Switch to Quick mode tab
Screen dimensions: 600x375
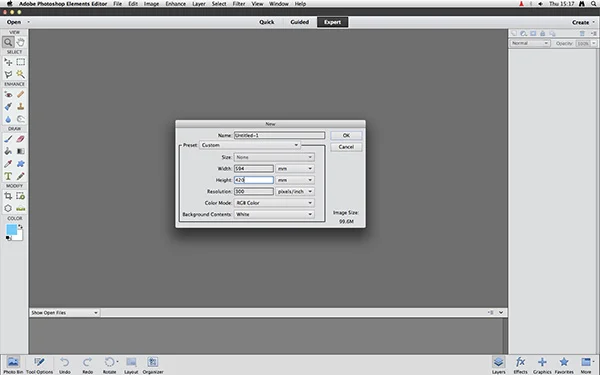266,22
